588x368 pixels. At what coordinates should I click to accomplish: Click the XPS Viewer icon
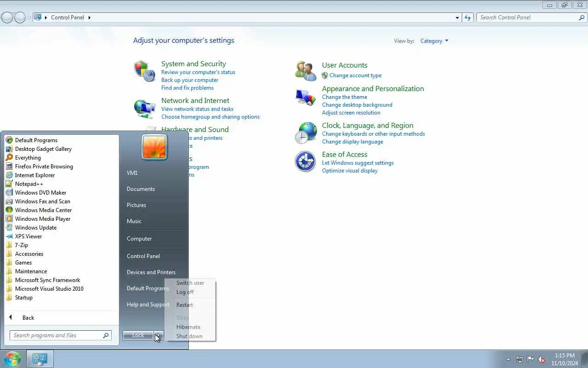[x=9, y=236]
